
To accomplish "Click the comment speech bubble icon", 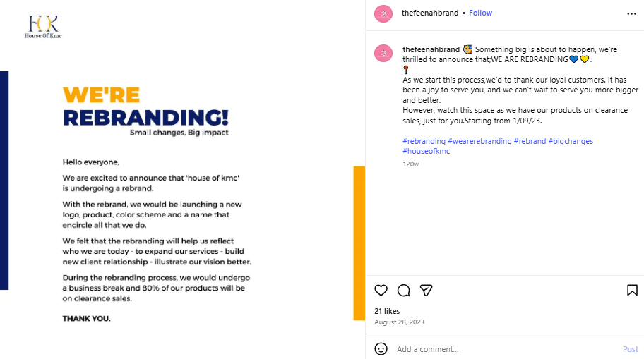I will click(404, 291).
